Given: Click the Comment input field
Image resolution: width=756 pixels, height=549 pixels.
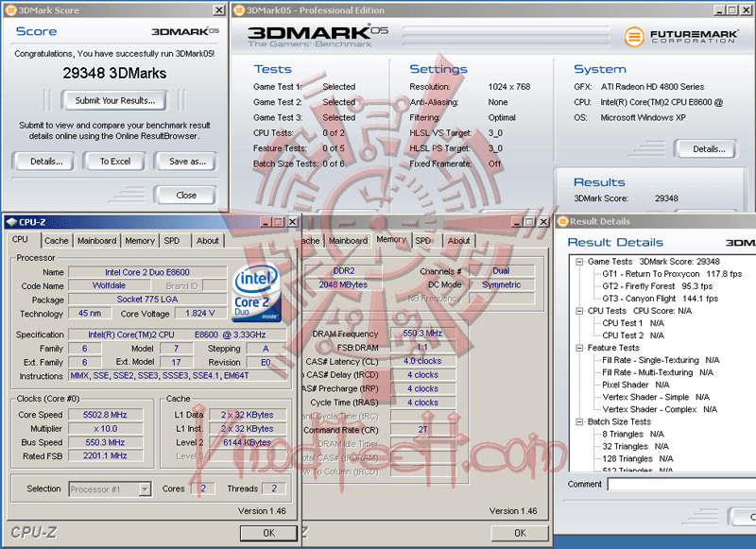Looking at the screenshot, I should [x=681, y=485].
